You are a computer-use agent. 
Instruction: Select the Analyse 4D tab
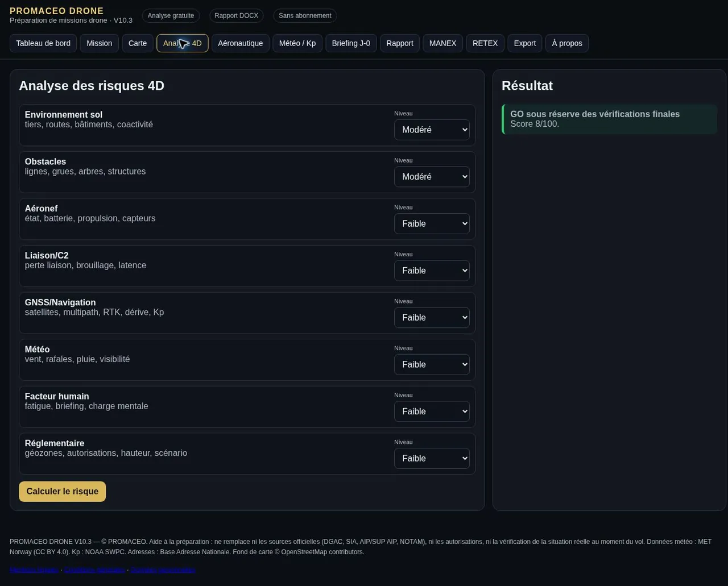(x=183, y=43)
